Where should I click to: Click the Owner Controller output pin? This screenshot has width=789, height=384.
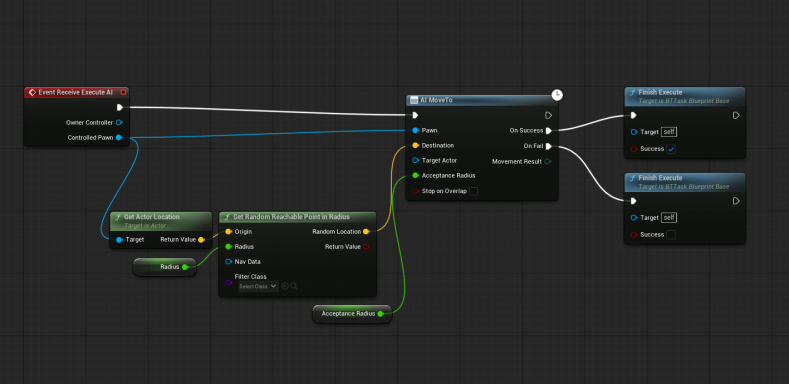[x=119, y=122]
